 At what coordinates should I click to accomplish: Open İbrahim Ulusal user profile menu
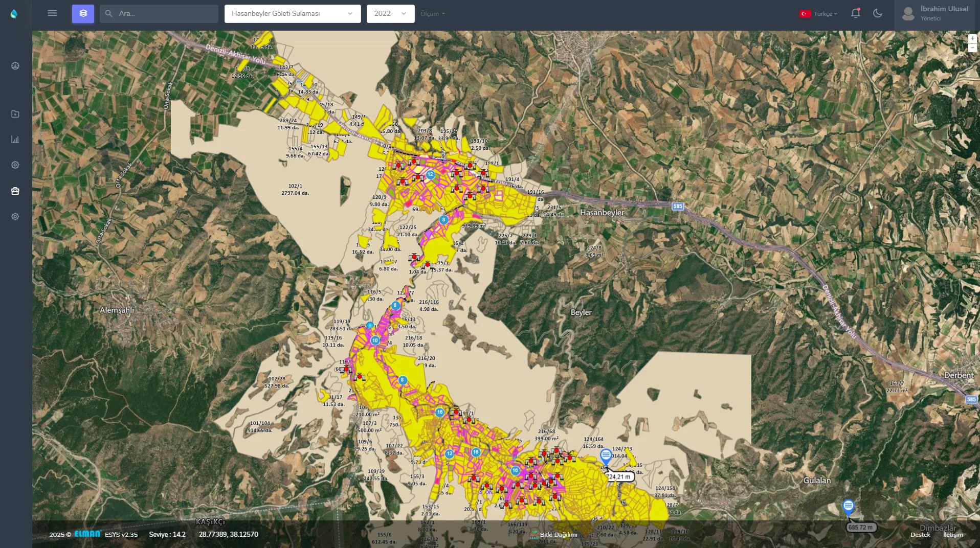[x=936, y=14]
